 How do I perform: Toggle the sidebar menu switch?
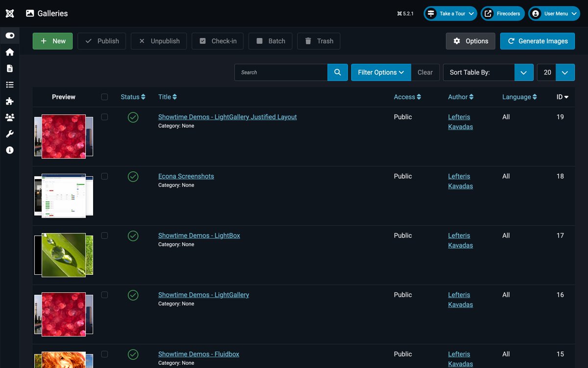coord(10,36)
